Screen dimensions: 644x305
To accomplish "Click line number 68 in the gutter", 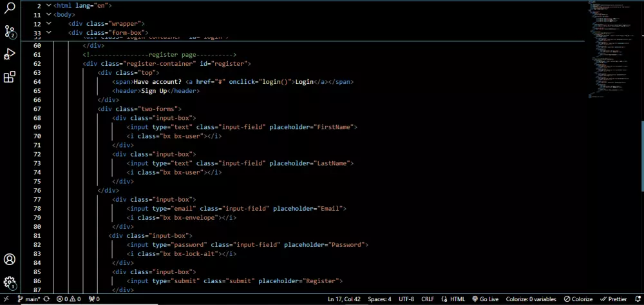I will click(x=37, y=118).
